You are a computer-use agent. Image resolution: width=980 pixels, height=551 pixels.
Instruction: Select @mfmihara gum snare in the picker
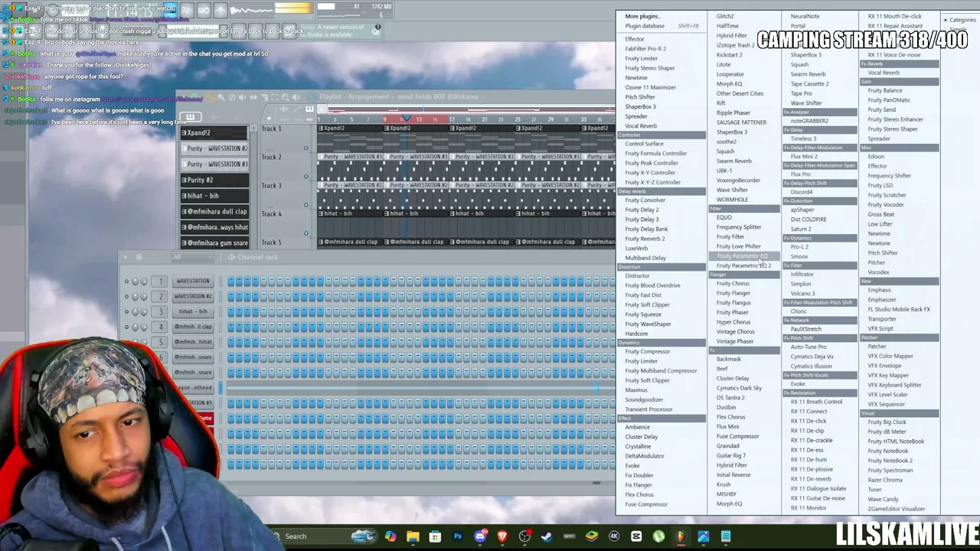[214, 243]
